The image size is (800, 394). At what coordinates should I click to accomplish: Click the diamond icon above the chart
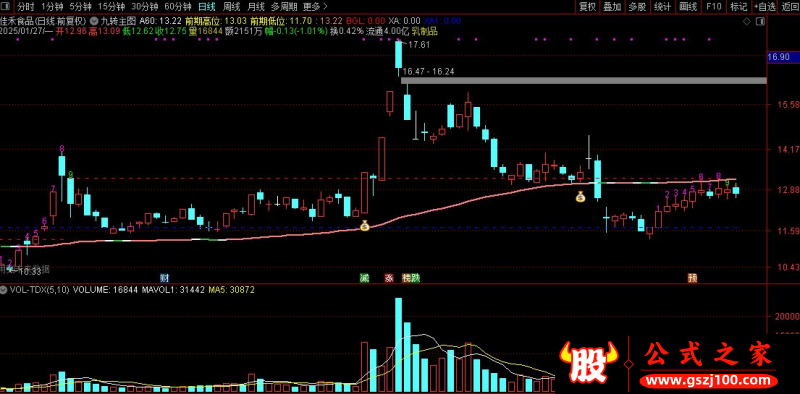point(746,21)
